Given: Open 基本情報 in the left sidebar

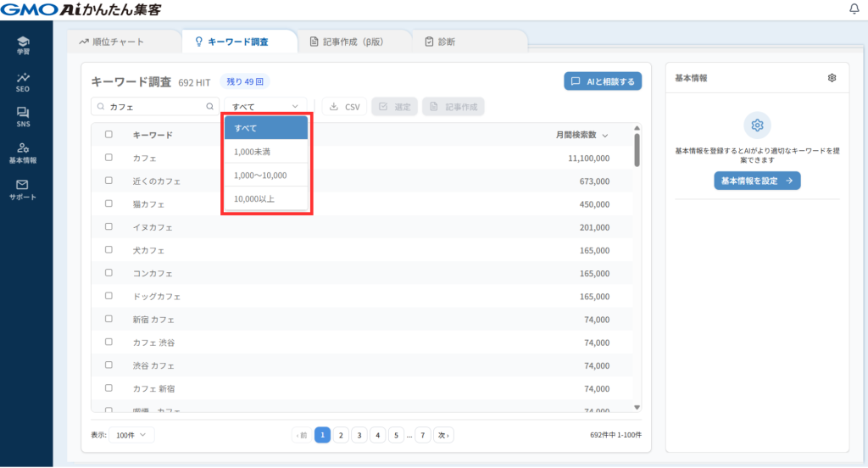Looking at the screenshot, I should coord(23,153).
